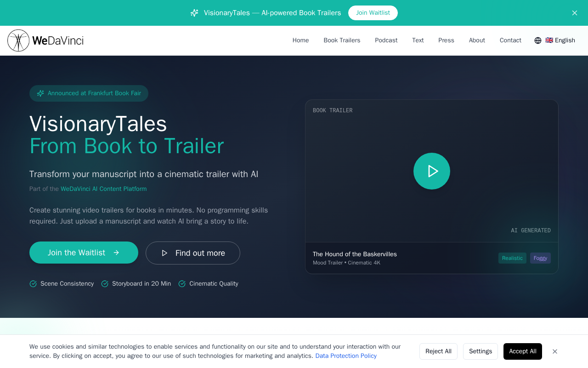Go to the Contact page
The image size is (588, 368).
510,40
